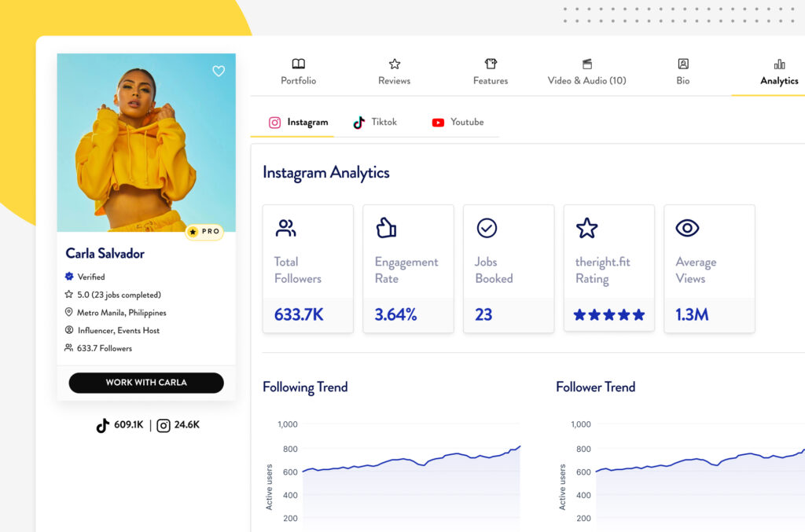This screenshot has width=805, height=532.
Task: Open the Portfolio tab
Action: click(x=298, y=72)
